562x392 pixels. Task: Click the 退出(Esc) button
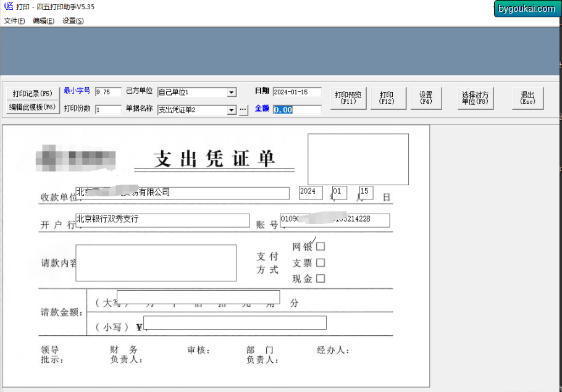527,98
